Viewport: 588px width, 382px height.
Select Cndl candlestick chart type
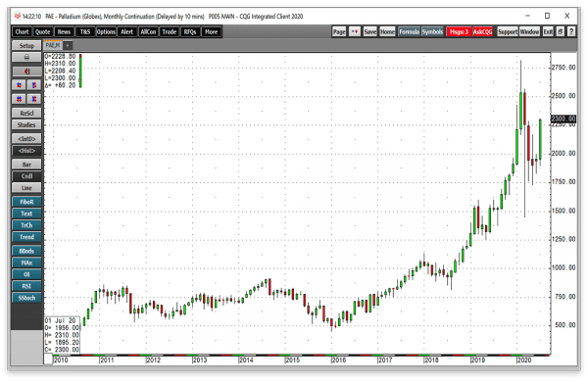[26, 176]
